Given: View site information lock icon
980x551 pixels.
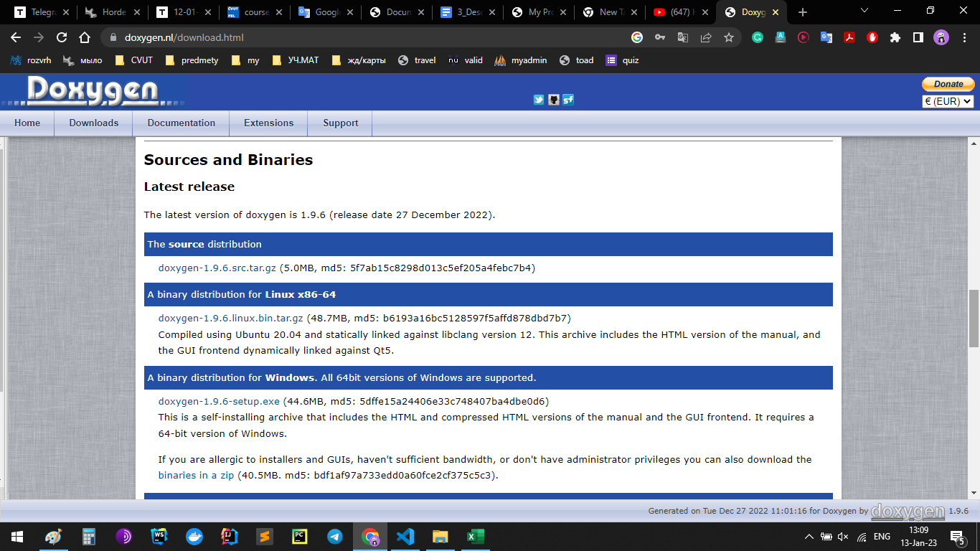Looking at the screenshot, I should tap(112, 37).
